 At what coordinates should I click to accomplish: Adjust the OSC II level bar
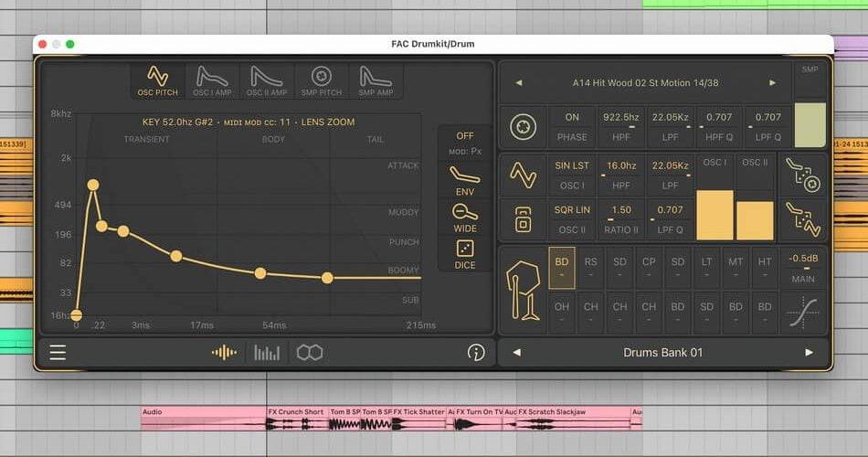pos(755,220)
